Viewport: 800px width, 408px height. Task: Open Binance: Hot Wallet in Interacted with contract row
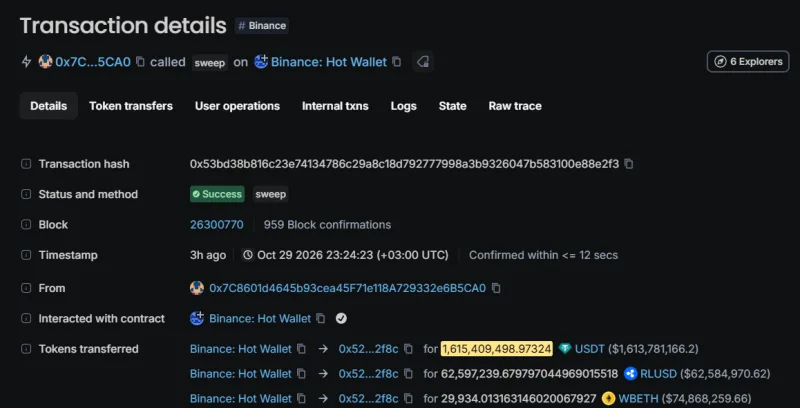pos(260,318)
